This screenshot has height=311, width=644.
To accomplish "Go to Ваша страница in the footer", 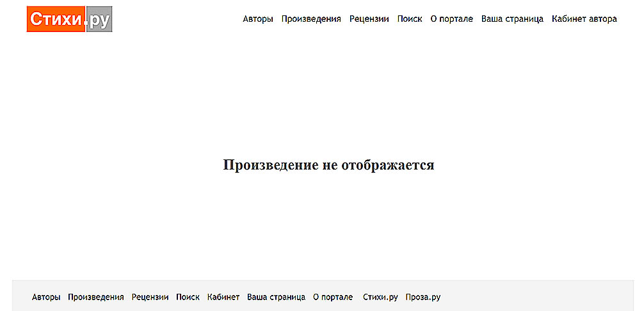I will (276, 297).
